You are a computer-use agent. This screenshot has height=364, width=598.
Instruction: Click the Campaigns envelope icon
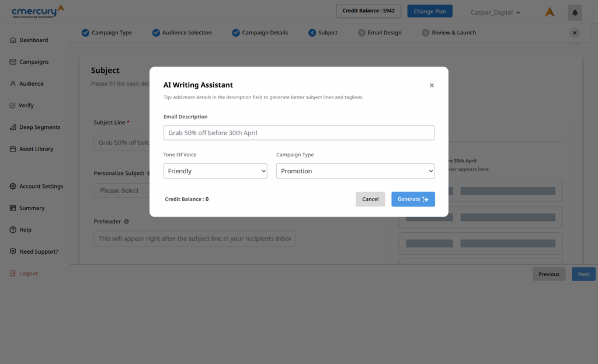point(13,62)
